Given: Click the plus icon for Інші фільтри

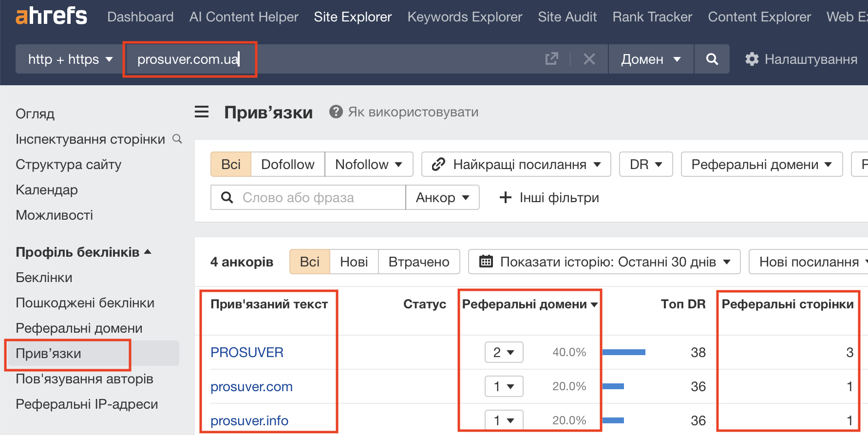Looking at the screenshot, I should (x=506, y=197).
